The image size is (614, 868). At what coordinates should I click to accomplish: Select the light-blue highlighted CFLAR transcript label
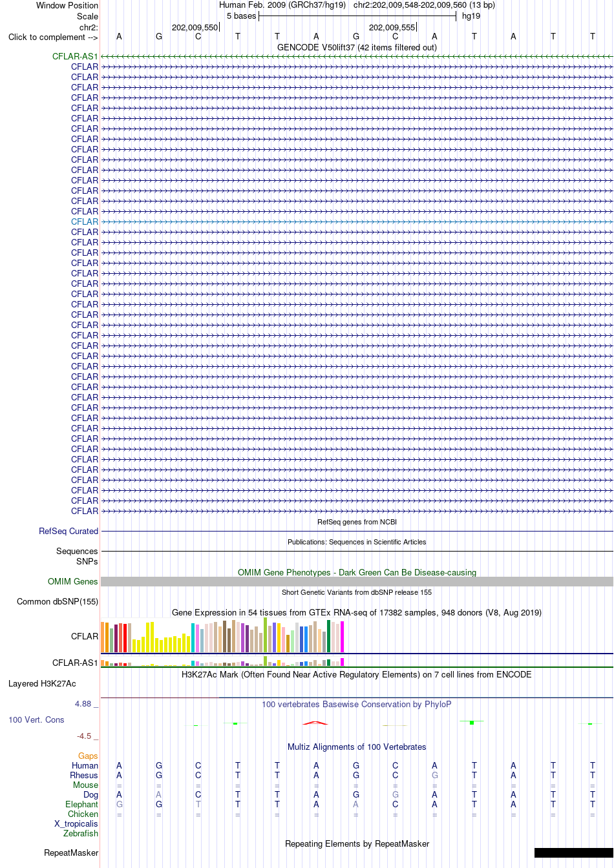(85, 222)
